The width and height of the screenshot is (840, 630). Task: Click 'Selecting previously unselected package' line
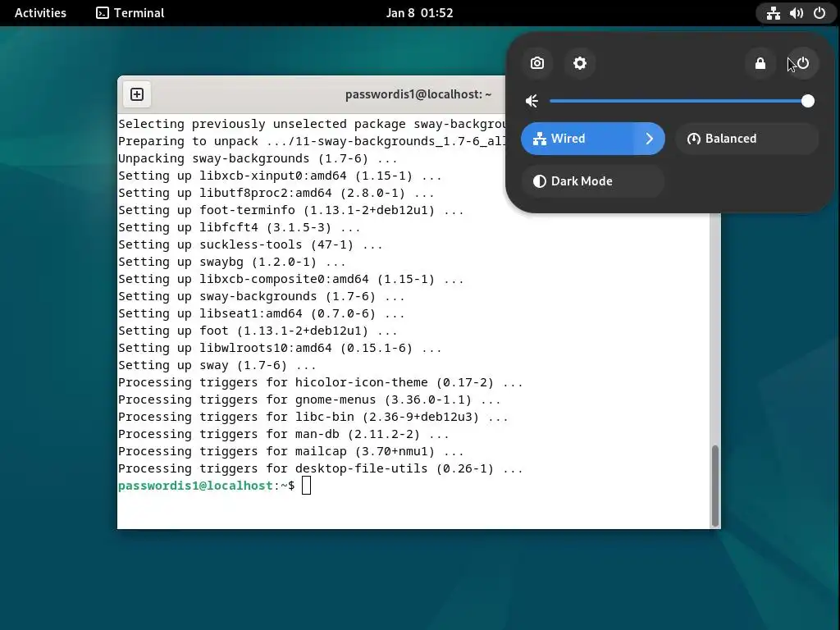(x=312, y=125)
